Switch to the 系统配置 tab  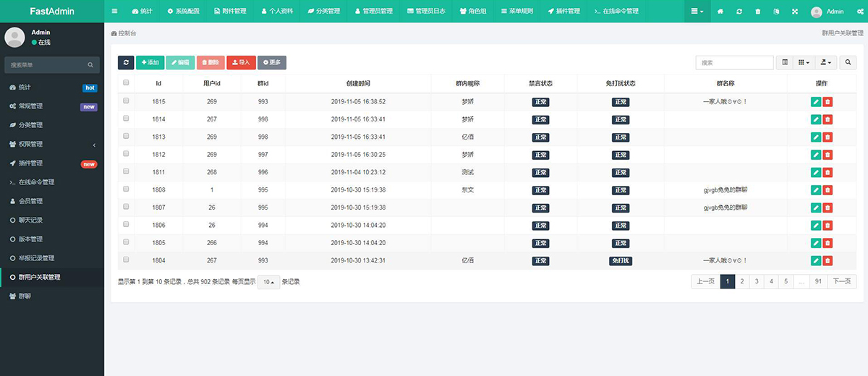click(183, 12)
